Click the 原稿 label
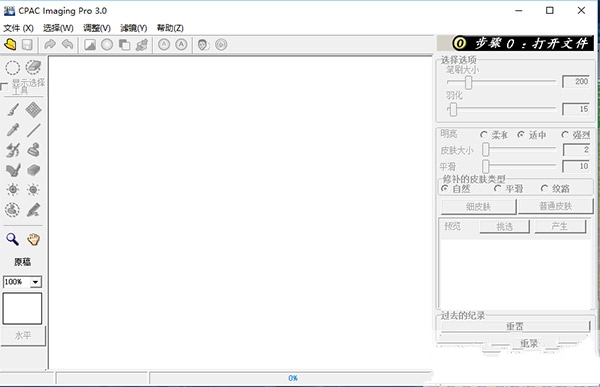Image resolution: width=600 pixels, height=387 pixels. 22,262
